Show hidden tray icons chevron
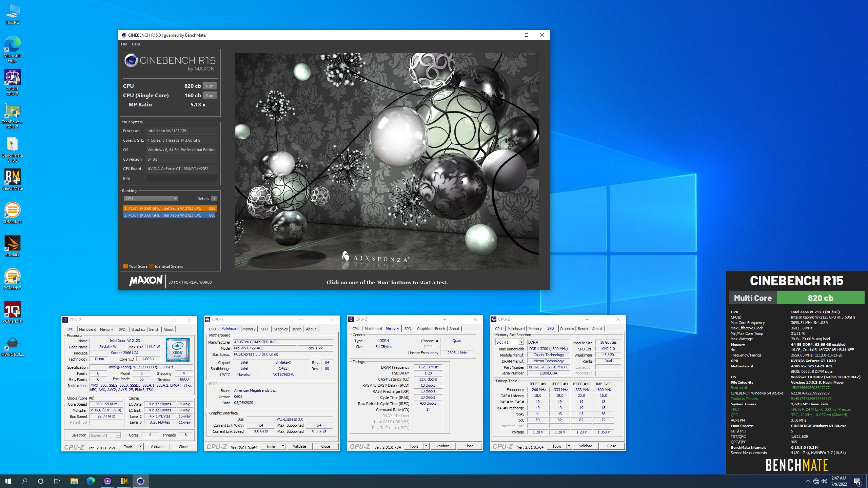Screen dimensions: 868x488 pyautogui.click(x=808, y=481)
